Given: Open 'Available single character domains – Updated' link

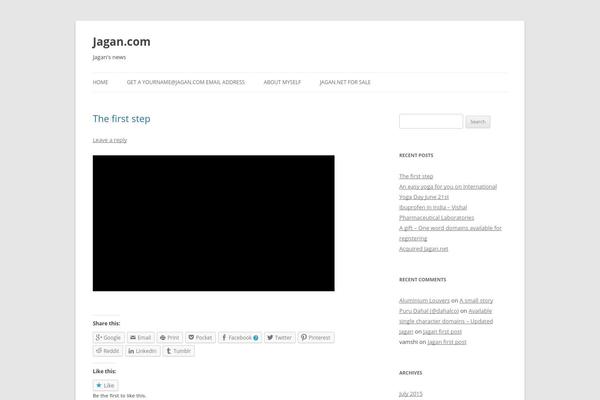Looking at the screenshot, I should click(446, 316).
